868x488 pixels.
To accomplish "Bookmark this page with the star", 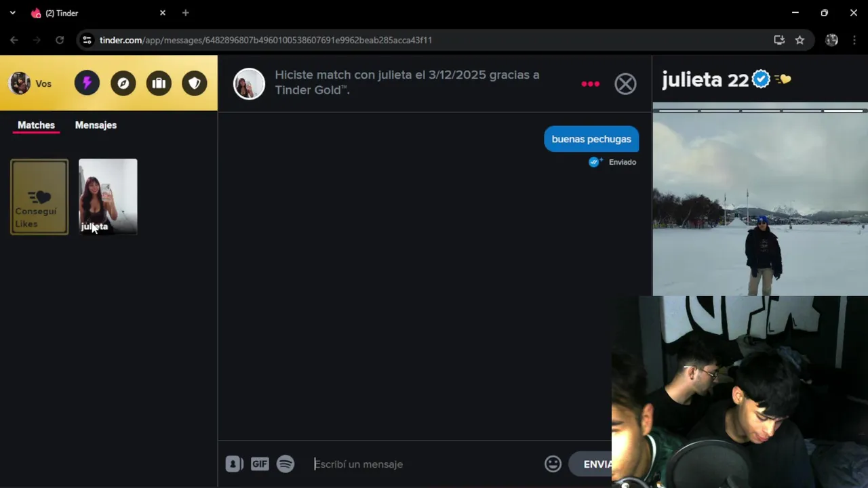I will click(800, 40).
